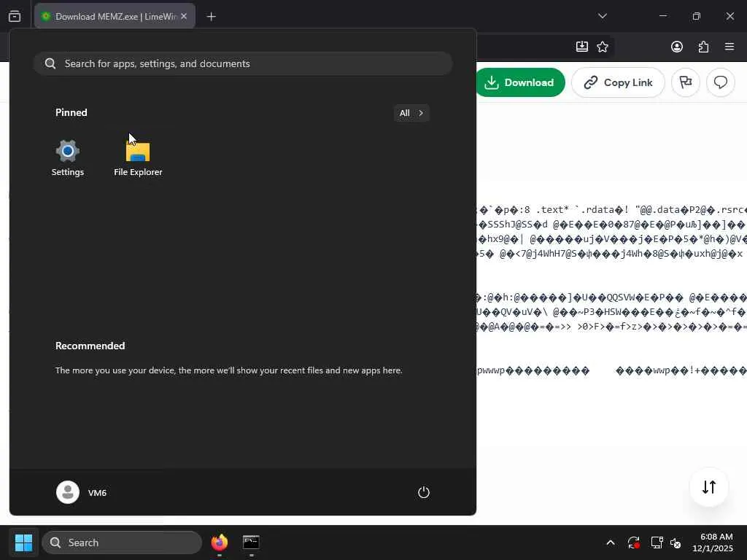Select the Download MEMZ.exe tab
Image resolution: width=747 pixels, height=560 pixels.
(115, 16)
